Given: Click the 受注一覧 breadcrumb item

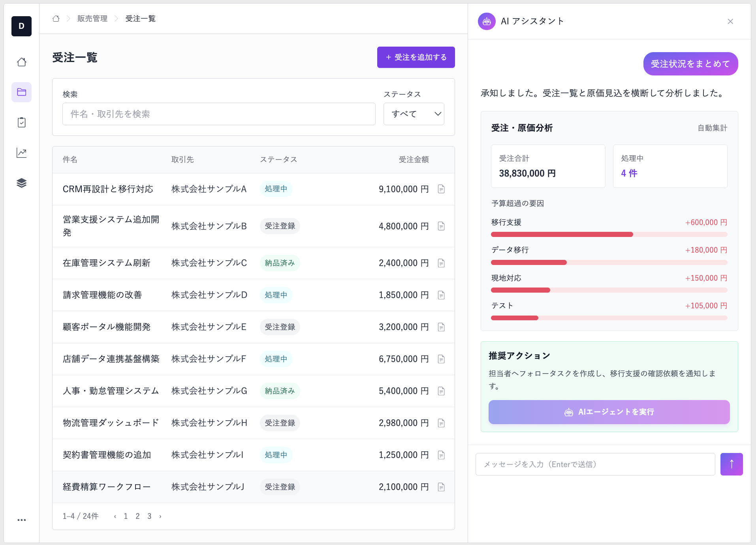Looking at the screenshot, I should coord(141,19).
